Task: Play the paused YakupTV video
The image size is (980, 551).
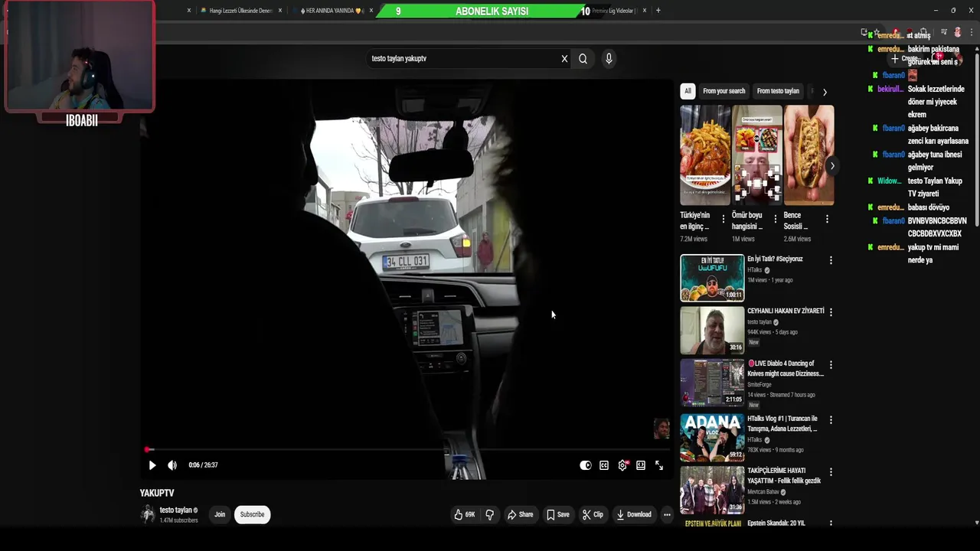Action: point(152,465)
